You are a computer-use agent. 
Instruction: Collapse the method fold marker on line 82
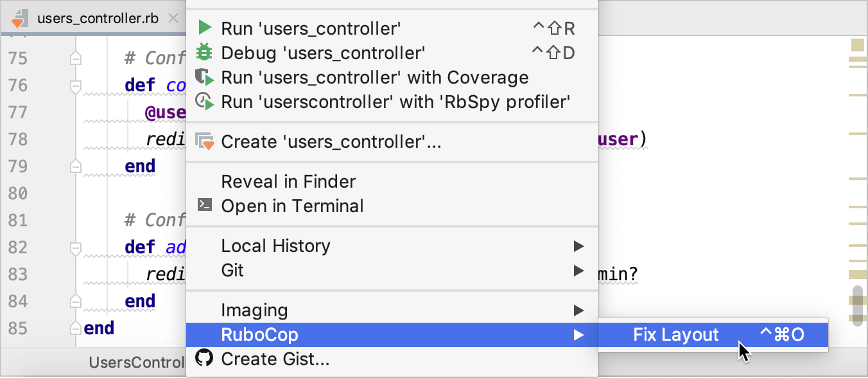76,247
